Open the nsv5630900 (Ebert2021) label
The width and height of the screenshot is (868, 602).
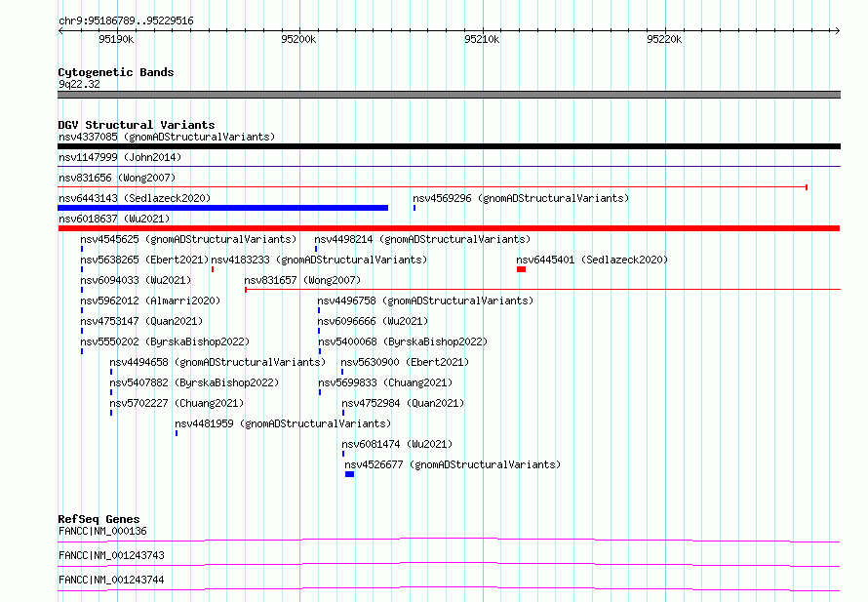pos(405,362)
